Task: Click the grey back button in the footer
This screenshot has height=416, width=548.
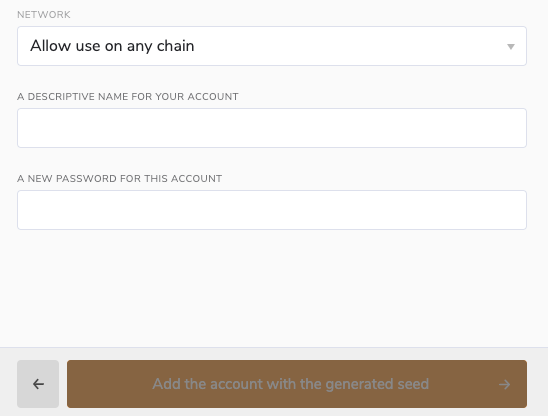Action: (38, 384)
